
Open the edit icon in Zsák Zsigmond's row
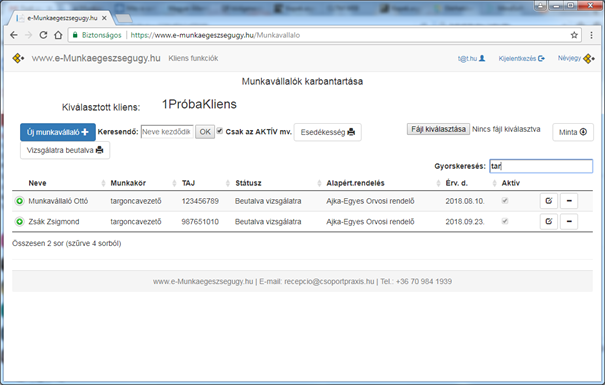(548, 221)
